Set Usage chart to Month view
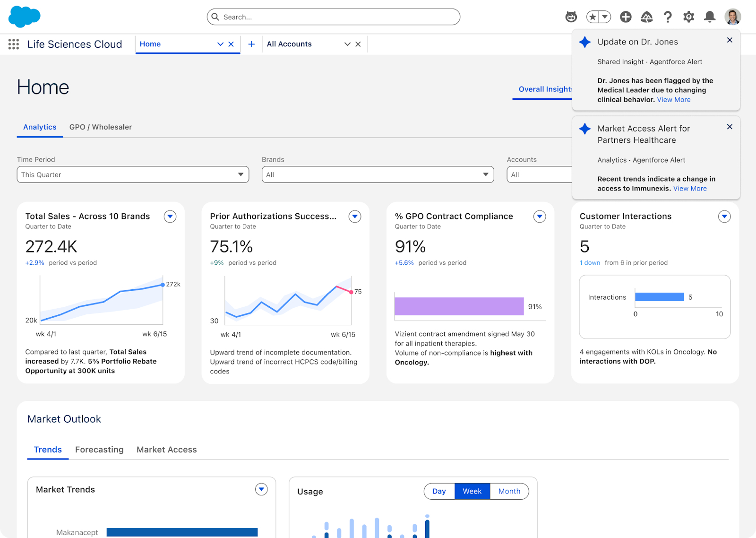 (x=509, y=491)
